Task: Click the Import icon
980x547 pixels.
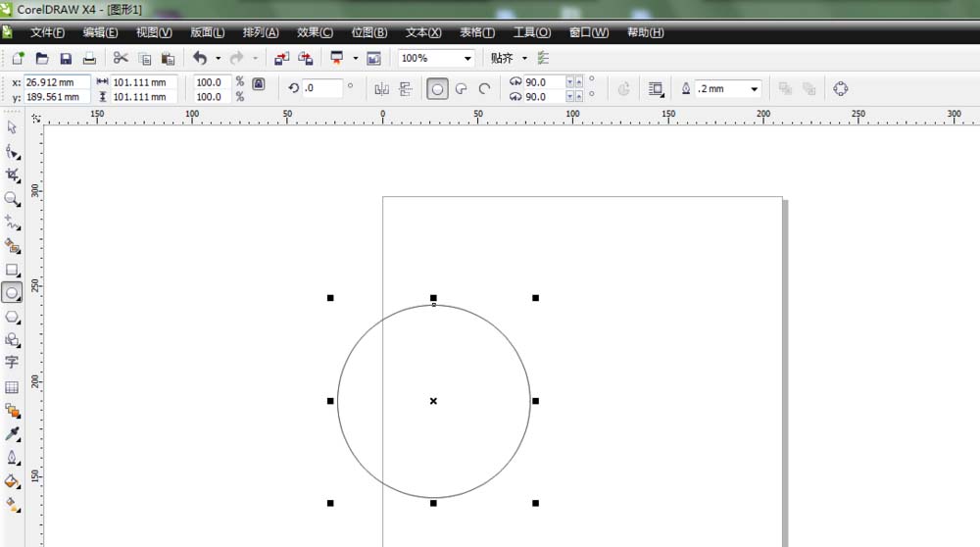Action: coord(282,59)
